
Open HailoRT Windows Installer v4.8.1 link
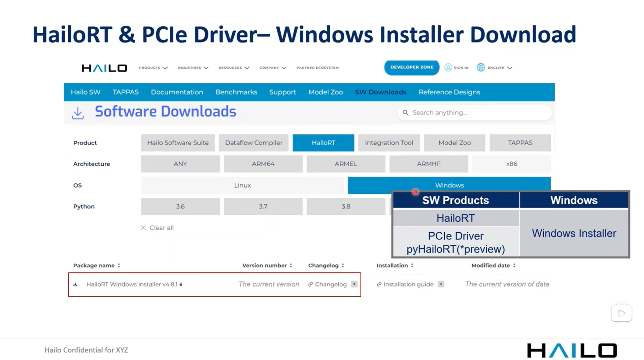tap(132, 284)
